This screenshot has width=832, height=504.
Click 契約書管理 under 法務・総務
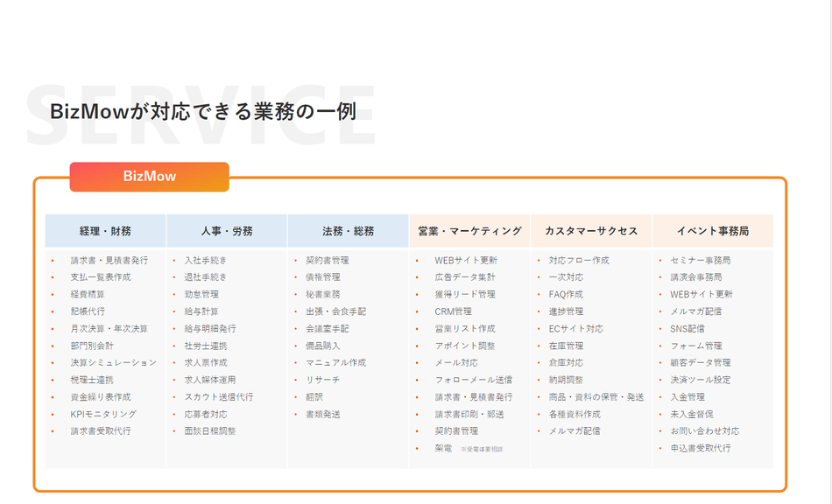[x=328, y=260]
